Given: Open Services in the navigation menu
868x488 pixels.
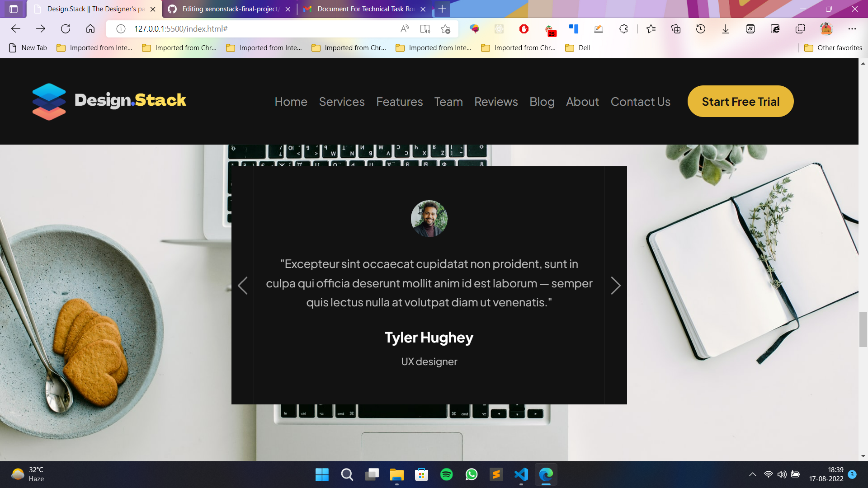Looking at the screenshot, I should [x=341, y=102].
